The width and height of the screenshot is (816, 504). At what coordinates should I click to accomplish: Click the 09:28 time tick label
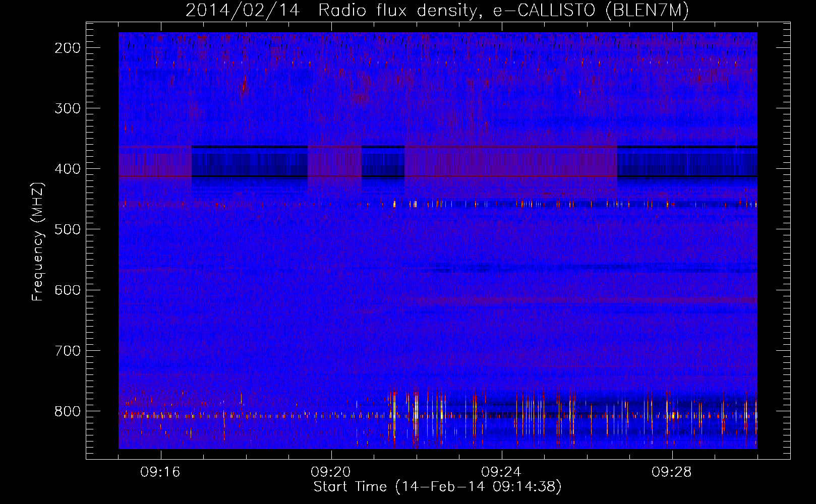(x=672, y=472)
